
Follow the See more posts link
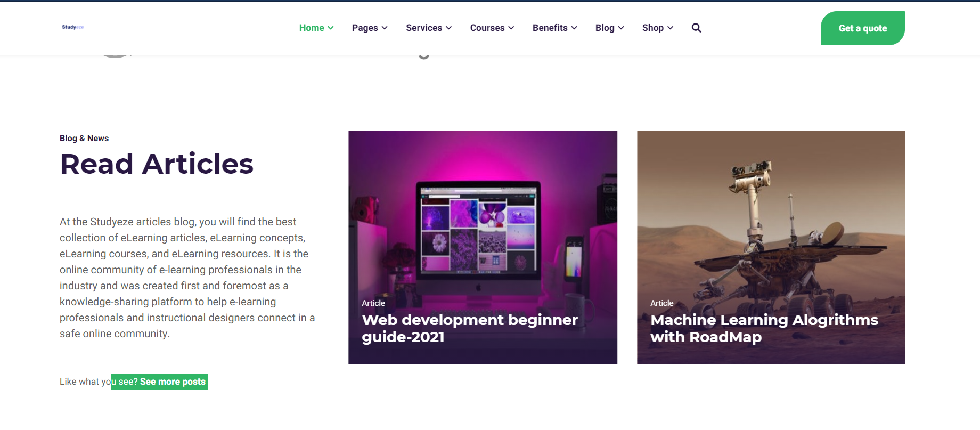click(x=173, y=382)
